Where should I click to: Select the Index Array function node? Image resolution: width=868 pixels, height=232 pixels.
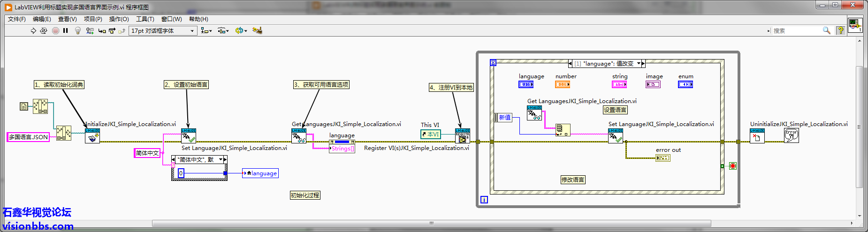point(563,130)
